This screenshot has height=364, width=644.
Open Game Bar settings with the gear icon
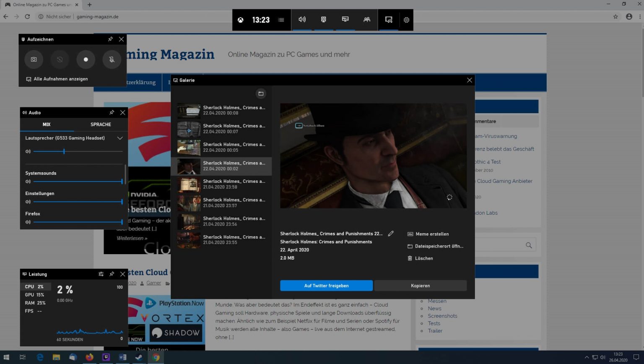[405, 20]
